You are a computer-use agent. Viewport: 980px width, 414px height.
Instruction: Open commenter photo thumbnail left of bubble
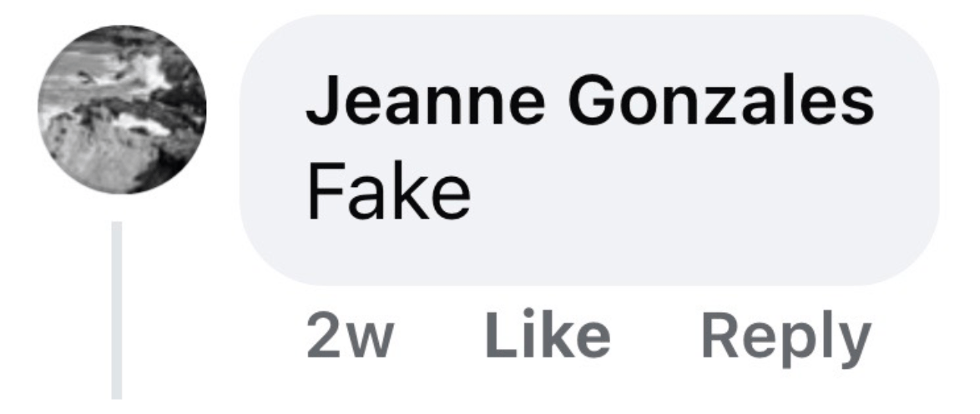(x=122, y=109)
